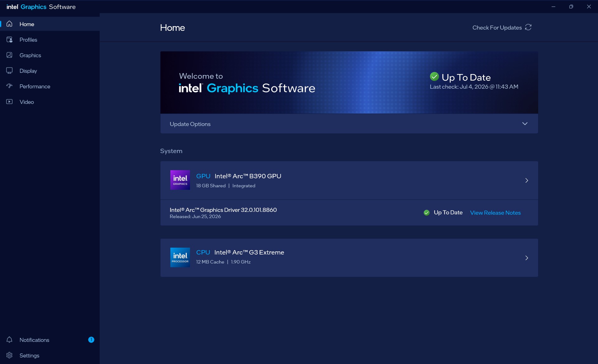Click the Settings gear icon
Viewport: 598px width, 364px height.
[9, 355]
